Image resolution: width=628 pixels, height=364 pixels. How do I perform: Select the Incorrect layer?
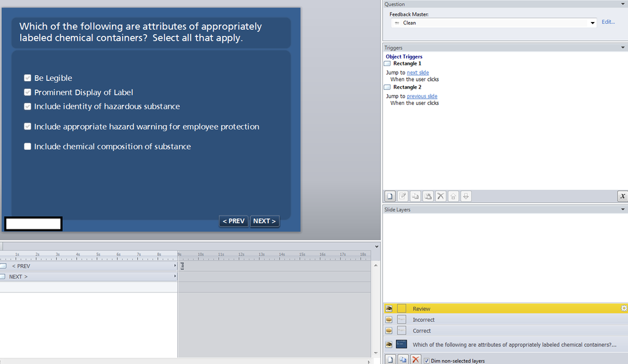[506, 319]
